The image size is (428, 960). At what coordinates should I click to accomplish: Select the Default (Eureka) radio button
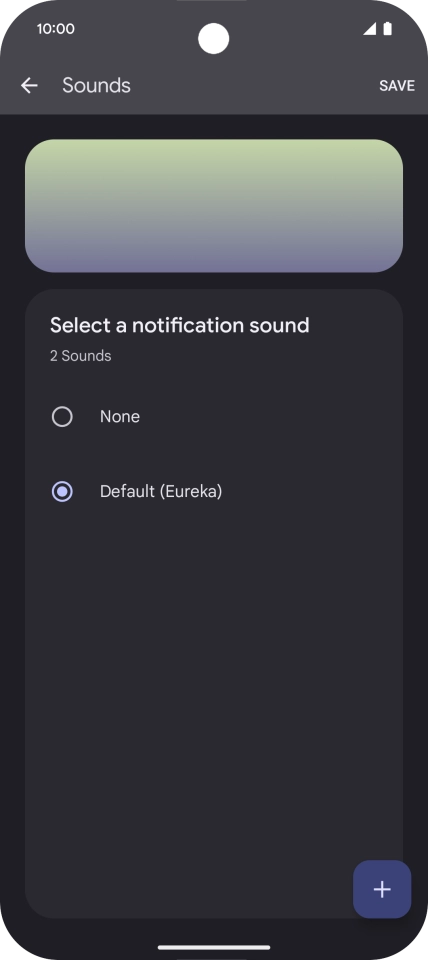point(62,491)
